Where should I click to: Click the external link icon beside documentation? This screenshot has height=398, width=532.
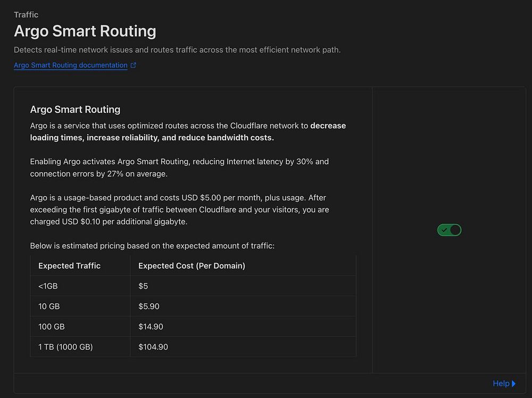[134, 65]
